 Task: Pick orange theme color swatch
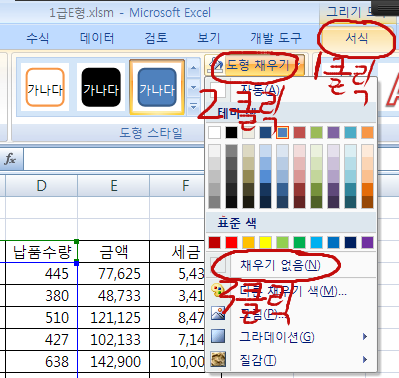[367, 132]
